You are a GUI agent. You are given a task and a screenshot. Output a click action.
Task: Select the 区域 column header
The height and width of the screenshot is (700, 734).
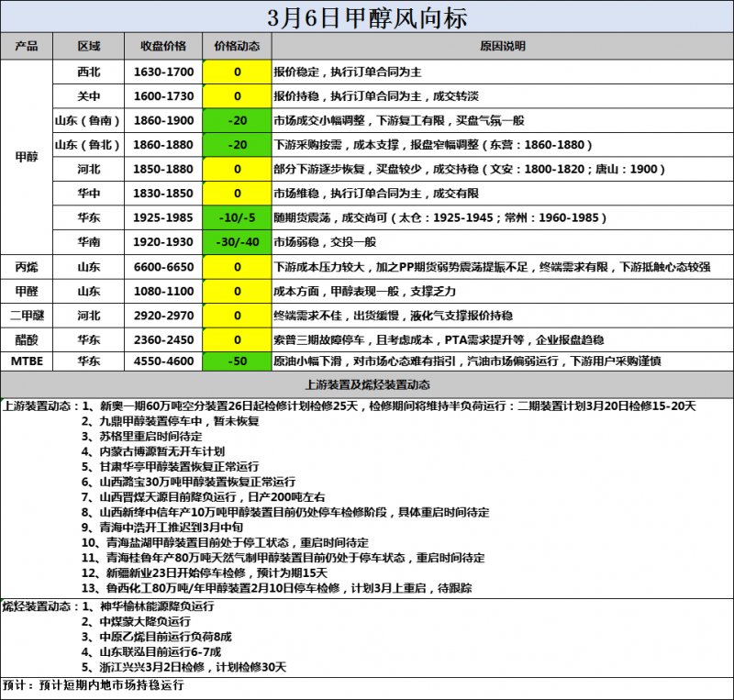(x=88, y=46)
